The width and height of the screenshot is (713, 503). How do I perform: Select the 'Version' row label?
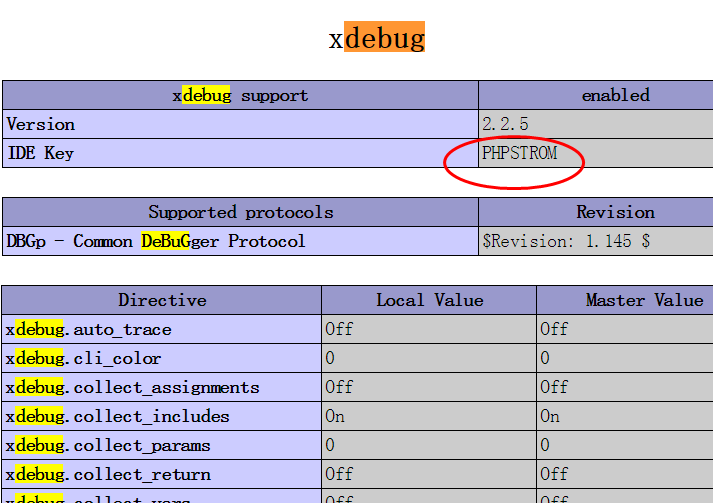(x=41, y=124)
